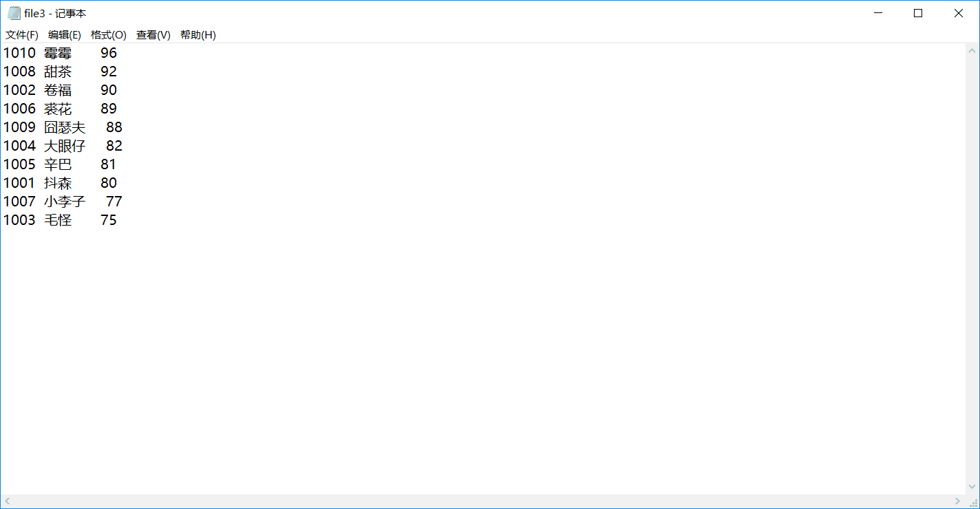The width and height of the screenshot is (980, 509).
Task: Maximize the file3 Notepad window
Action: pyautogui.click(x=918, y=13)
